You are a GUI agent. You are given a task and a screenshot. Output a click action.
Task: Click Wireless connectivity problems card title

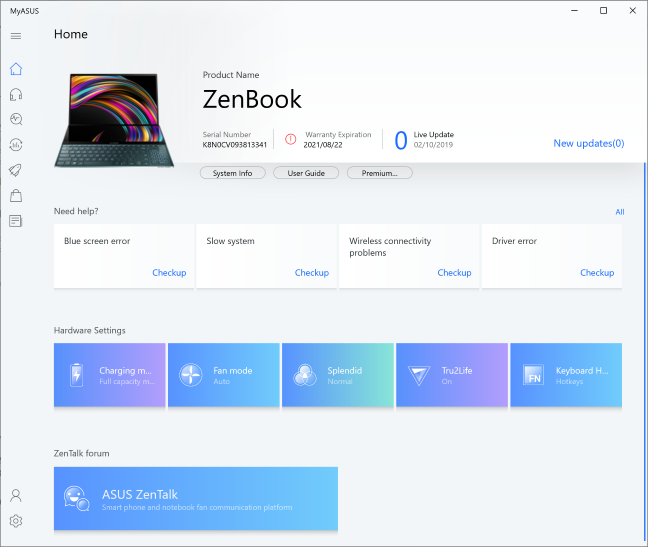[x=390, y=247]
